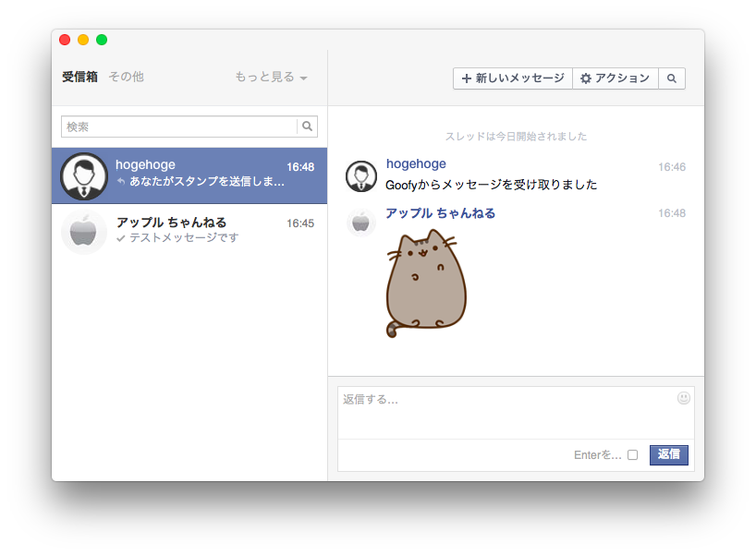
Task: Expand the もっと見る dropdown
Action: click(x=271, y=77)
